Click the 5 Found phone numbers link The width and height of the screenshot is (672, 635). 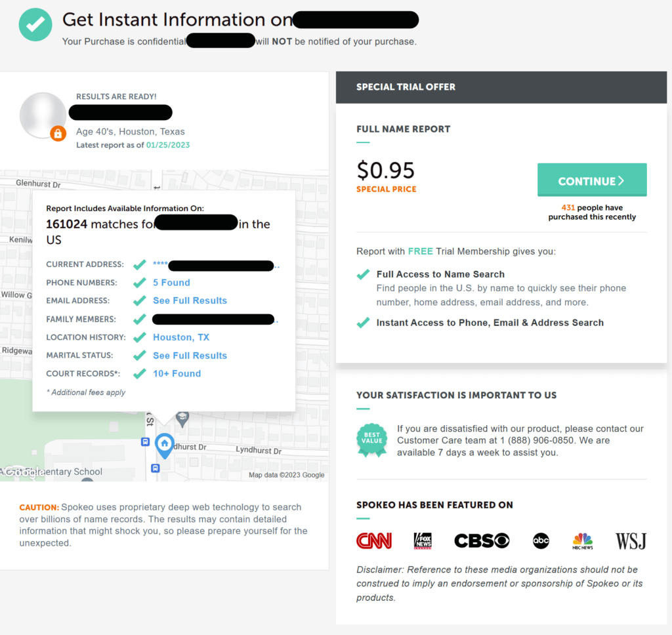click(x=171, y=283)
